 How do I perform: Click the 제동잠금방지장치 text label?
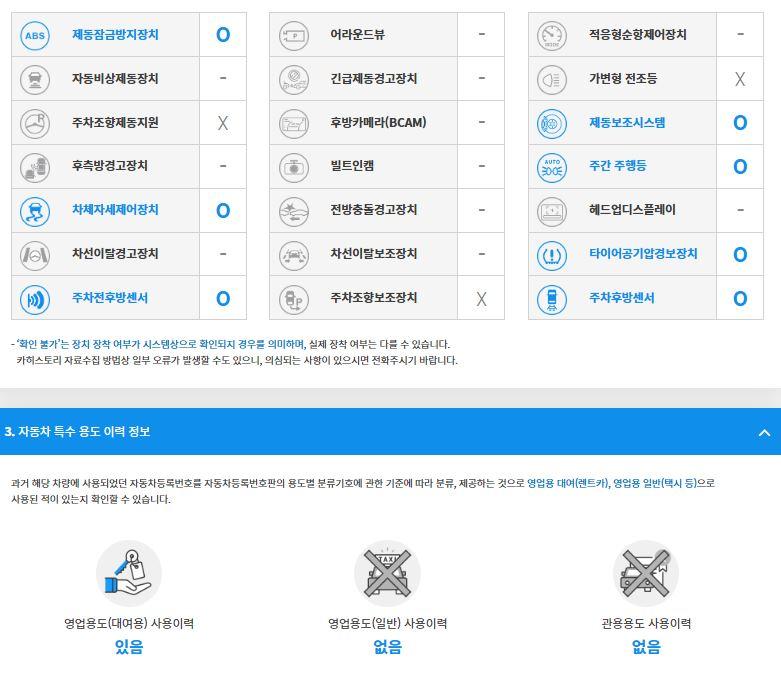pyautogui.click(x=115, y=35)
